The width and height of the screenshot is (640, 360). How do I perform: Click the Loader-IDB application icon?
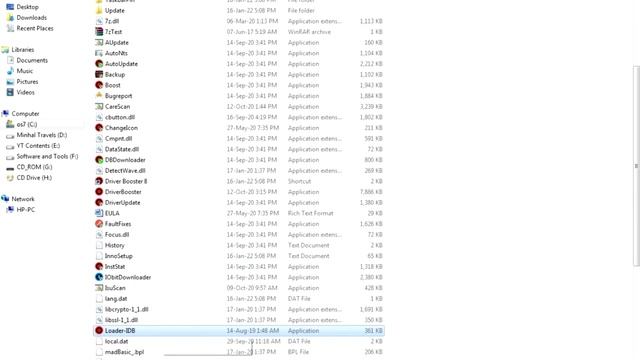pyautogui.click(x=99, y=331)
